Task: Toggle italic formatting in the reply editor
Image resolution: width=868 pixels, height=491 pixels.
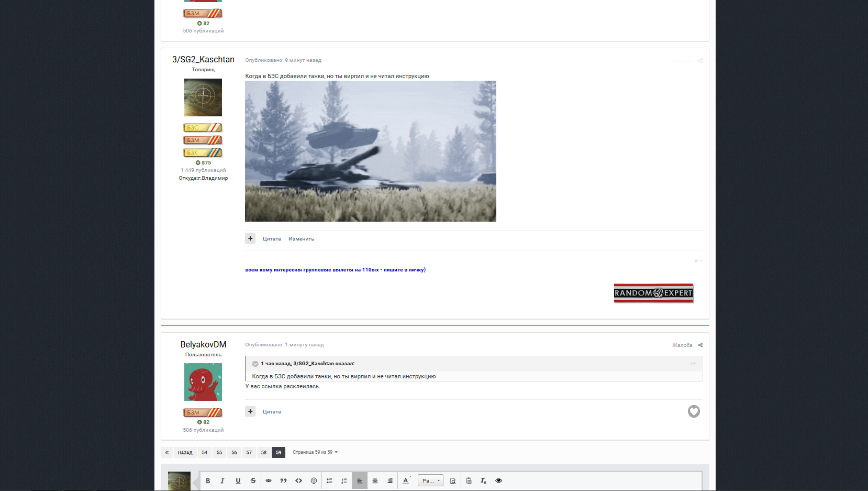Action: click(x=222, y=481)
